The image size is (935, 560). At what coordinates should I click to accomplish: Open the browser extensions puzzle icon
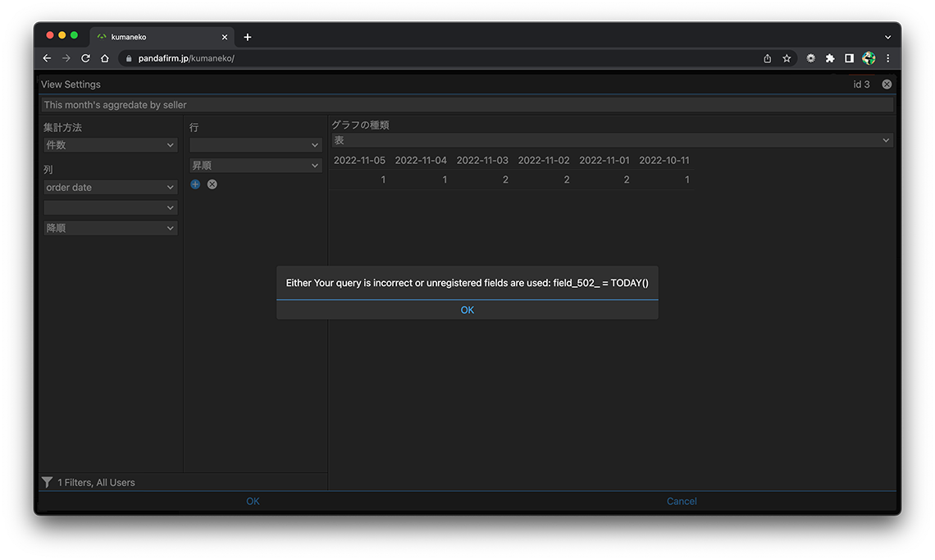(830, 58)
